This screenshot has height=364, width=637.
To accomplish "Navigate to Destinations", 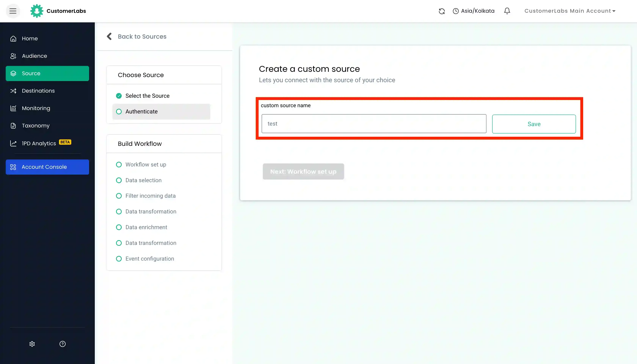I will pyautogui.click(x=47, y=91).
